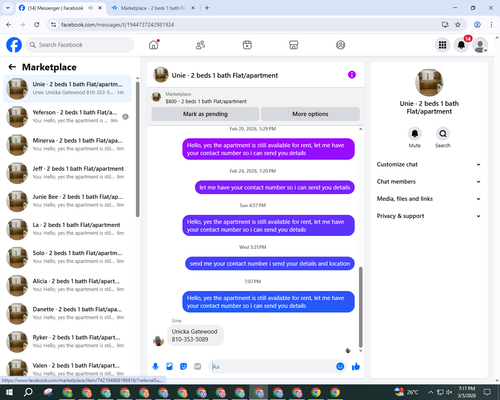Open Ryker conversation in the list

tap(67, 342)
